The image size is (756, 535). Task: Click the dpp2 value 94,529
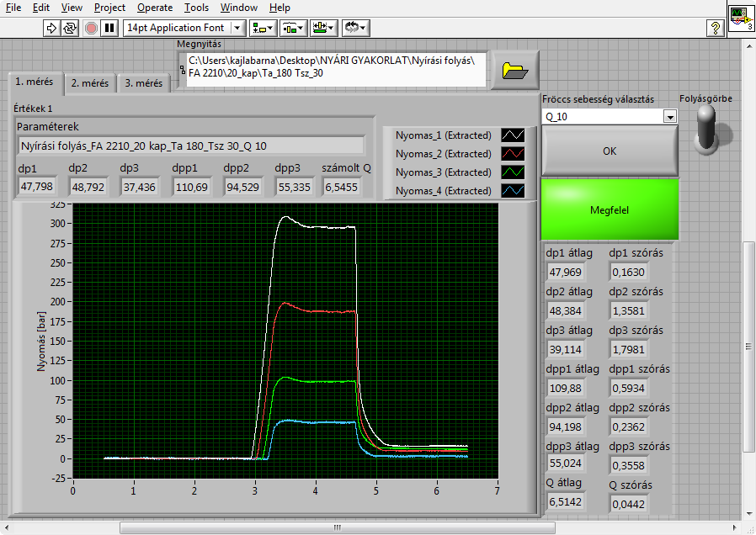(x=242, y=187)
